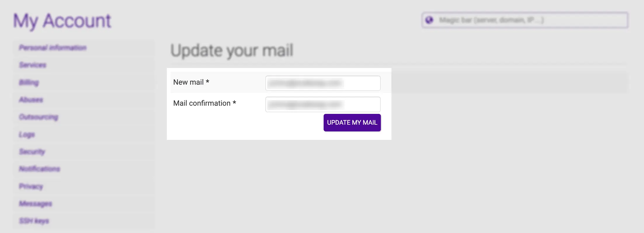Open Messages from the sidebar
Viewport: 644px width, 233px height.
tap(36, 204)
